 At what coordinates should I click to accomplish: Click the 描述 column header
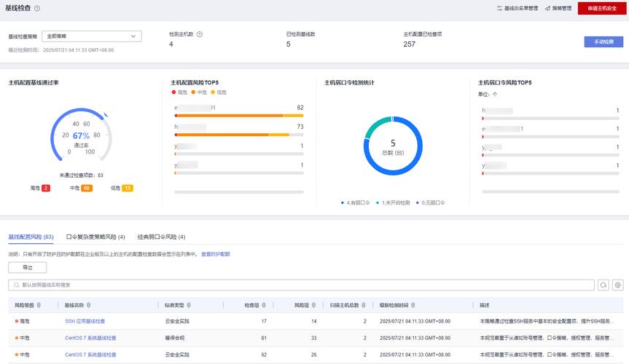pos(485,305)
